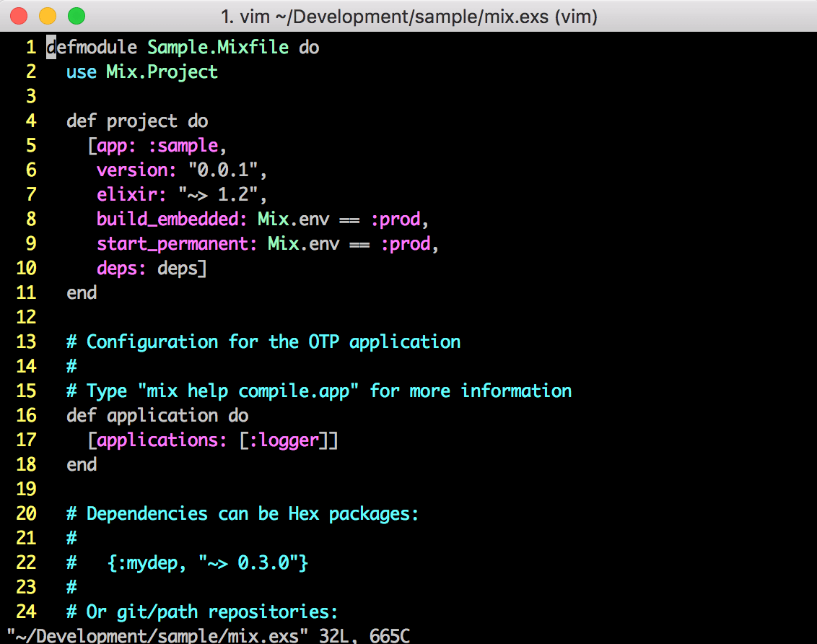Click the {:mydep, "~> 0.3.0"} example
This screenshot has width=817, height=644.
[x=209, y=562]
